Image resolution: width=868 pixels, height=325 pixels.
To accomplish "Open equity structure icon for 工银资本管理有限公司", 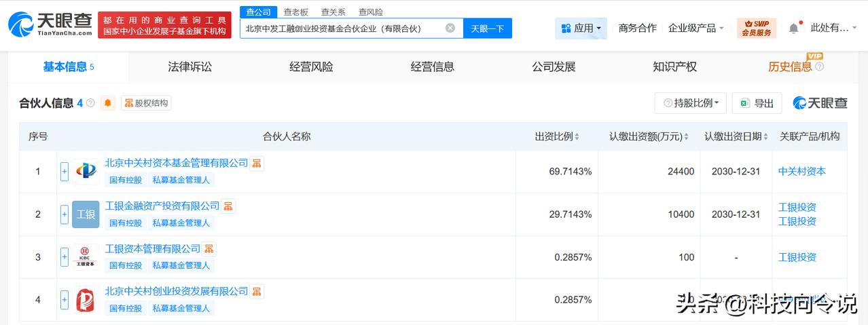I will pos(209,249).
